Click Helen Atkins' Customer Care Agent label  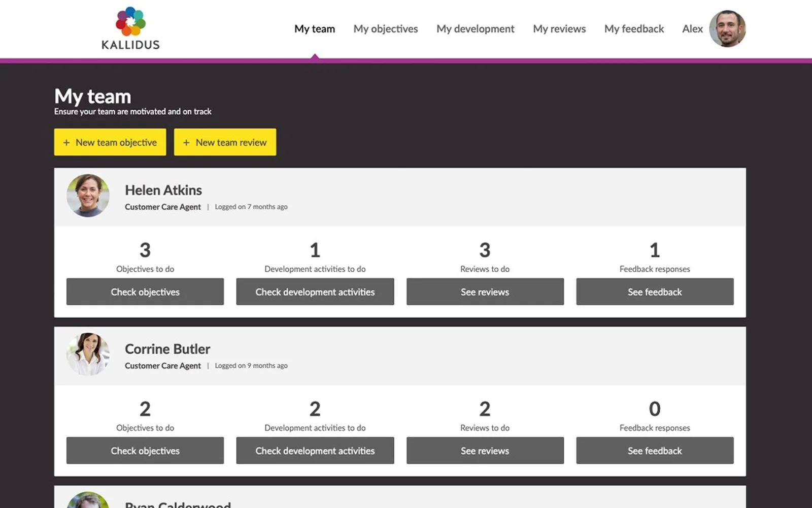(x=163, y=207)
